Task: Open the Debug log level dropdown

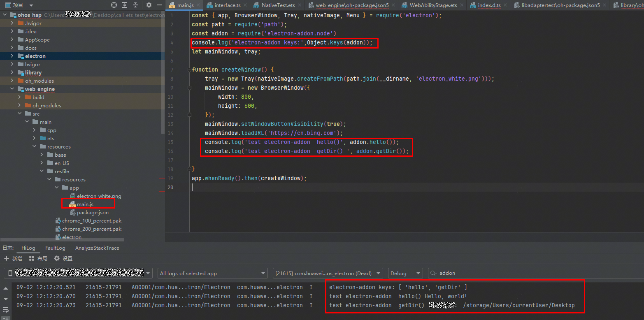Action: click(x=405, y=273)
